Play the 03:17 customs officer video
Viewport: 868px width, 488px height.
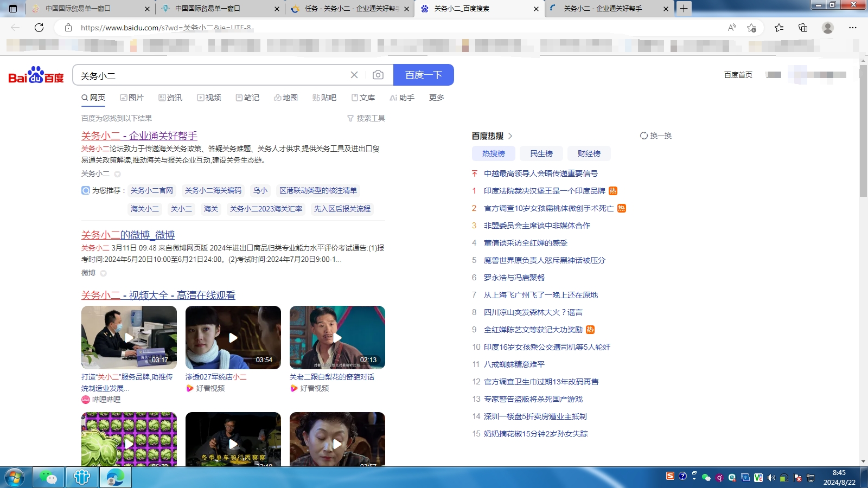[x=129, y=337]
